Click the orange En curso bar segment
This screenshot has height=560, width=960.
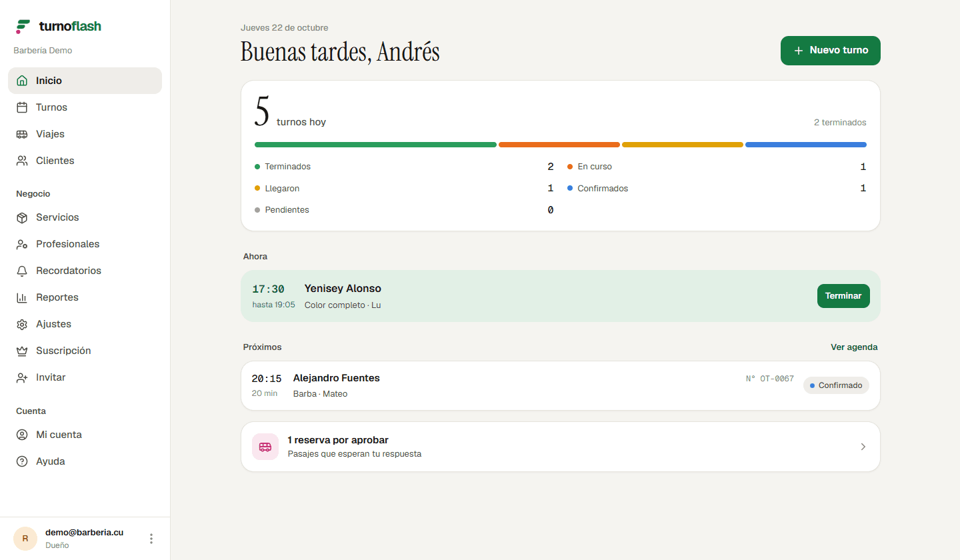tap(559, 145)
